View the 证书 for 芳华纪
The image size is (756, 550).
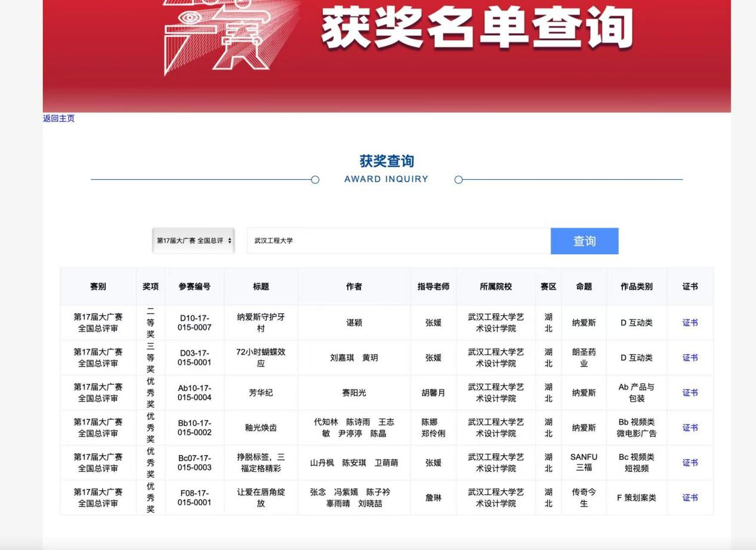pyautogui.click(x=690, y=393)
